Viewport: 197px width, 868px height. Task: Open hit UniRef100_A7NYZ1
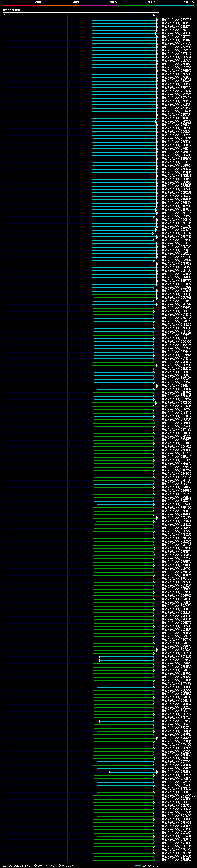[x=177, y=30]
